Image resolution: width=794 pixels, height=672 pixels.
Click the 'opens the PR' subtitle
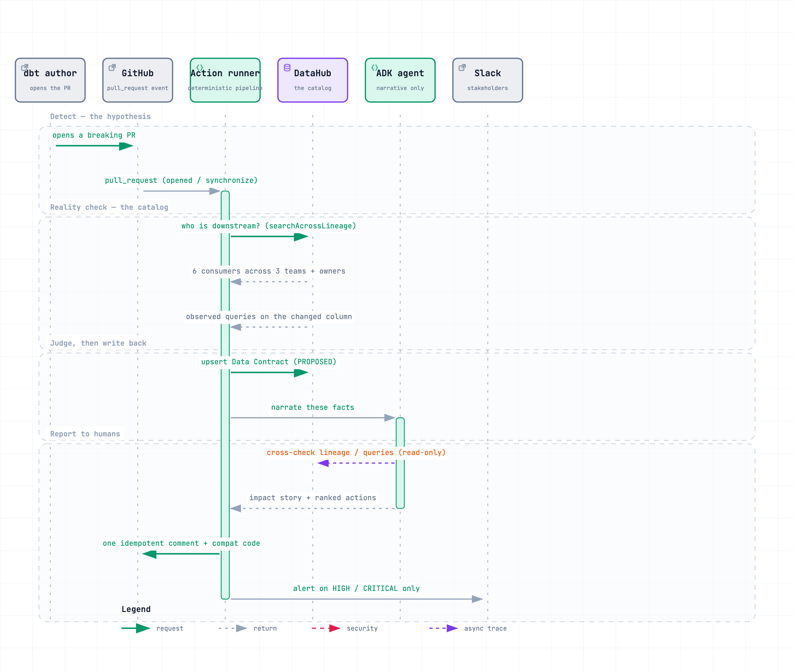pos(50,88)
